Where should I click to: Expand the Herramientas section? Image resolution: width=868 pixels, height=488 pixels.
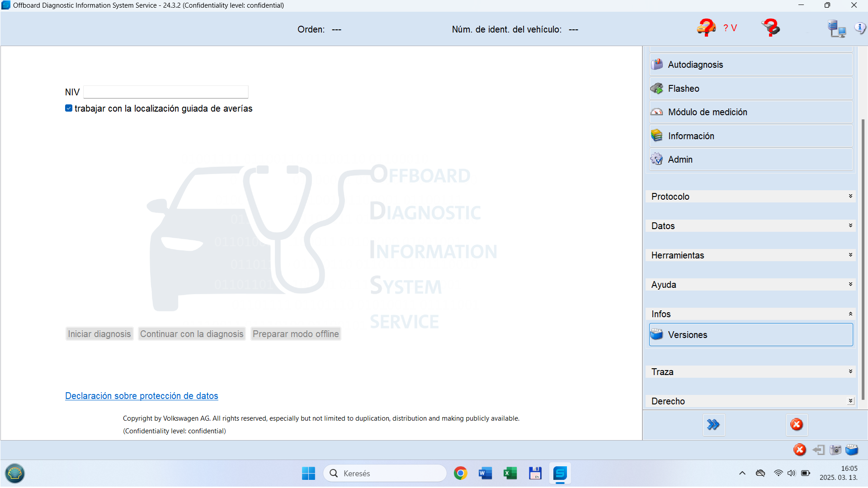[751, 255]
